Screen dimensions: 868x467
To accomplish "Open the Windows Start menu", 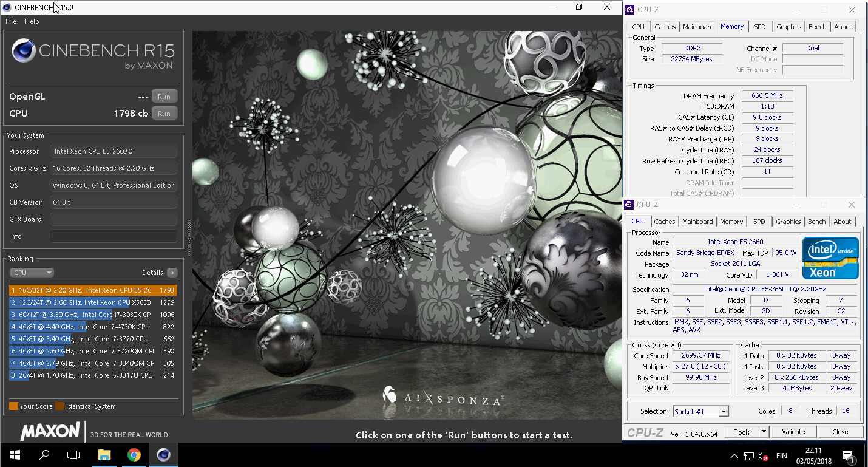I will click(x=15, y=455).
